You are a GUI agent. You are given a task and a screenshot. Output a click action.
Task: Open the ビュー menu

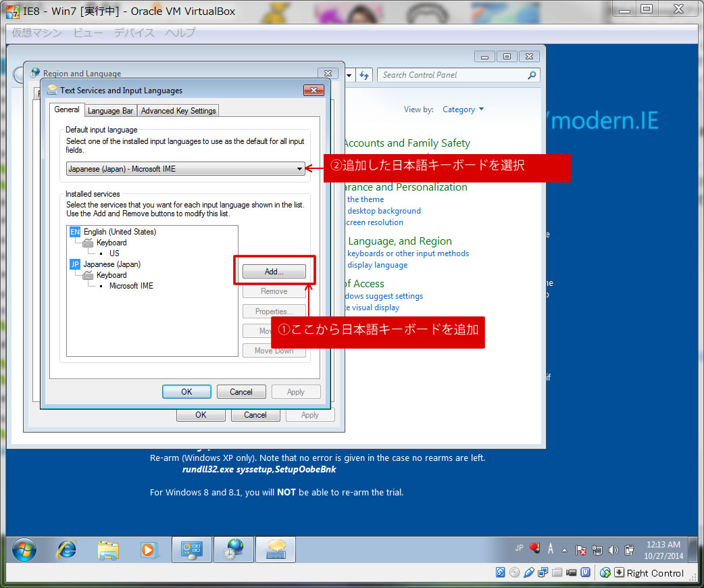(88, 32)
